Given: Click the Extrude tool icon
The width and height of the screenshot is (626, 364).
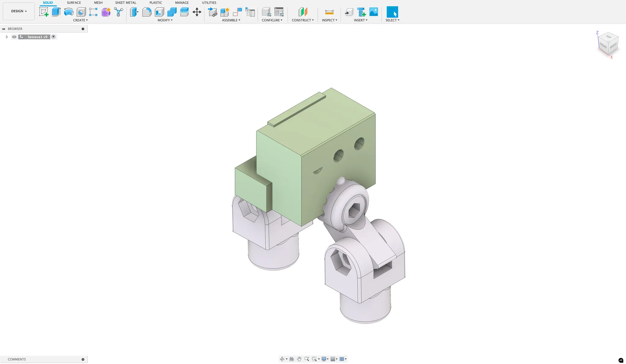Looking at the screenshot, I should pos(56,12).
